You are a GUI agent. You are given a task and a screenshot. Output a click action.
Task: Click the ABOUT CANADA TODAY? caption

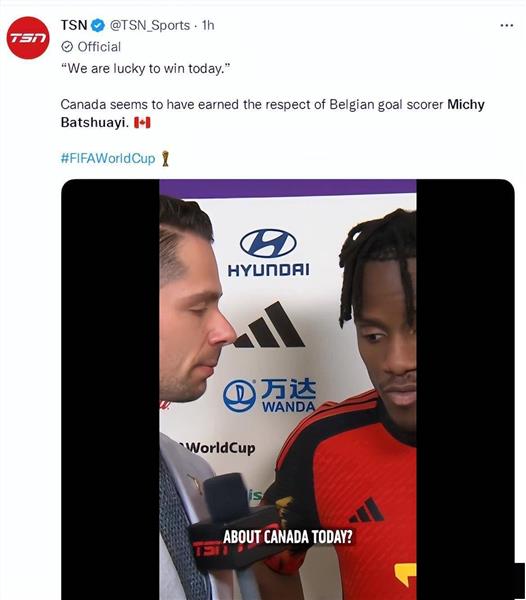tap(287, 536)
